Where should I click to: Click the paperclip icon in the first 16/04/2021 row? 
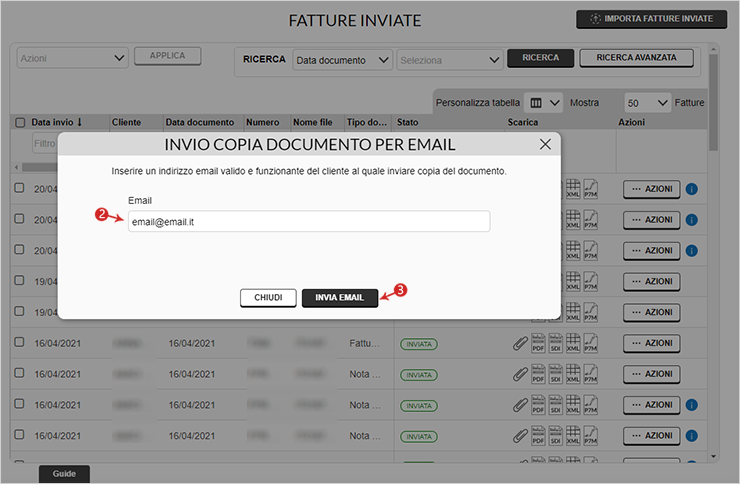coord(519,343)
